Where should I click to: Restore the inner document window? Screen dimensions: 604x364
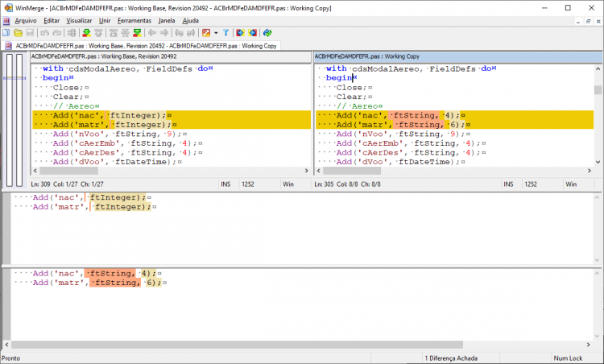pyautogui.click(x=588, y=22)
